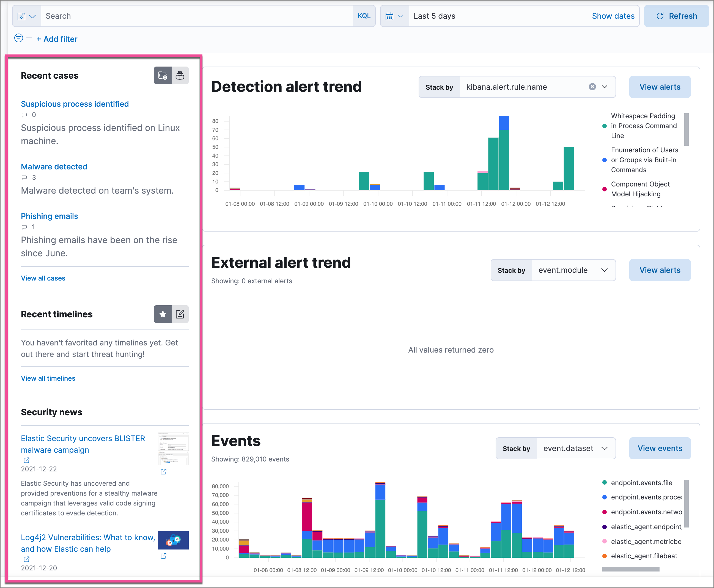Show recently created cases in Recent cases panel
This screenshot has width=714, height=588.
(163, 75)
